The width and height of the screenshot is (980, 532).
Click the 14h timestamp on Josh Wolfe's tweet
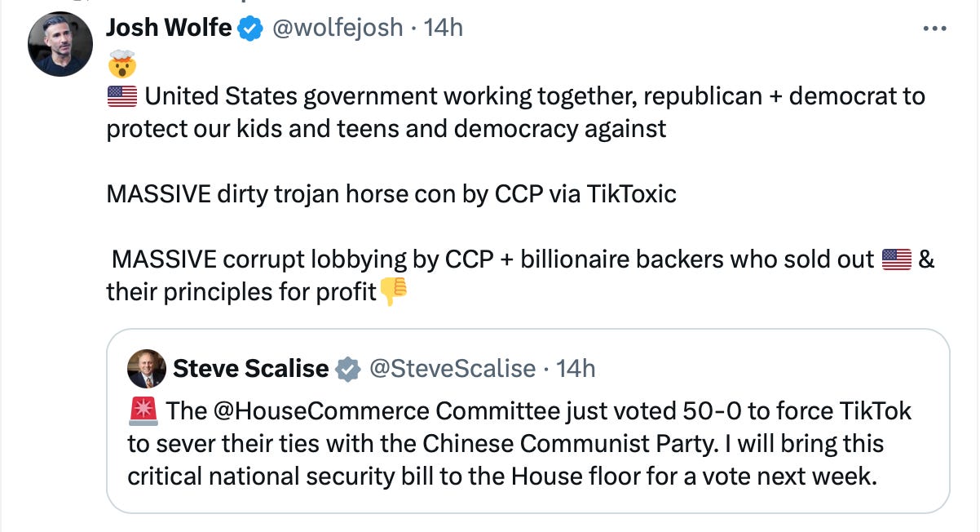[x=442, y=27]
